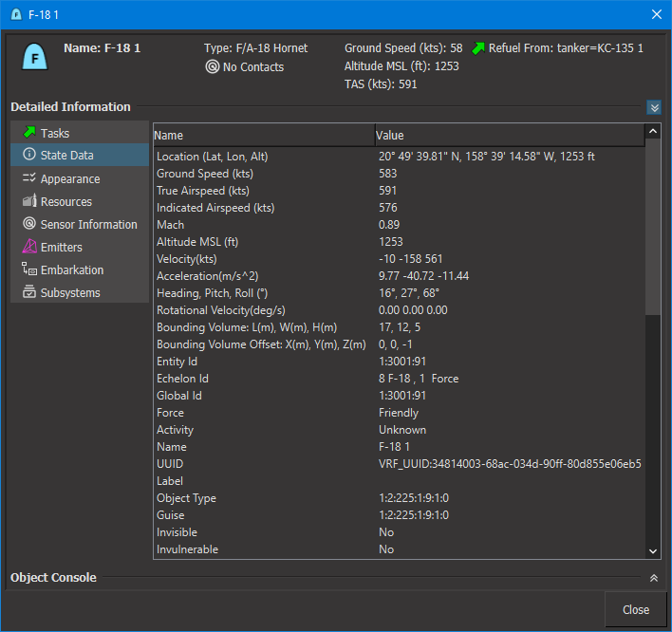Select the Indicated Airspeed (kts) row
The image size is (672, 632).
tap(399, 208)
